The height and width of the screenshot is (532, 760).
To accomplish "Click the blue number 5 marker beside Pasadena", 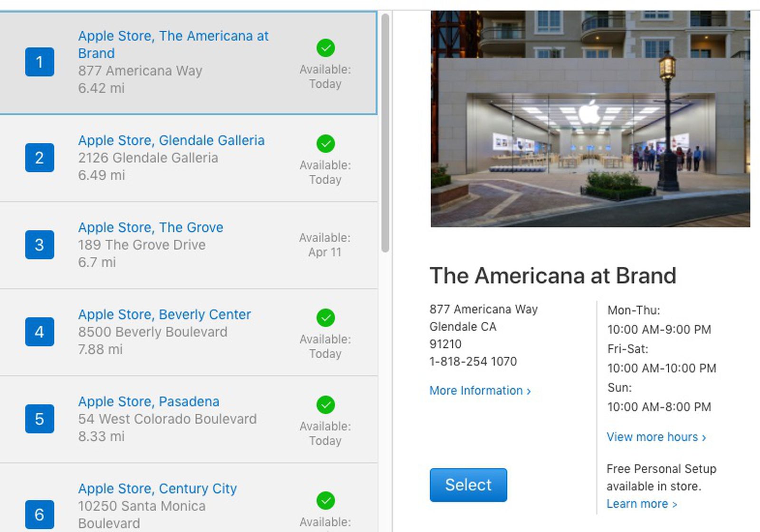I will (39, 419).
